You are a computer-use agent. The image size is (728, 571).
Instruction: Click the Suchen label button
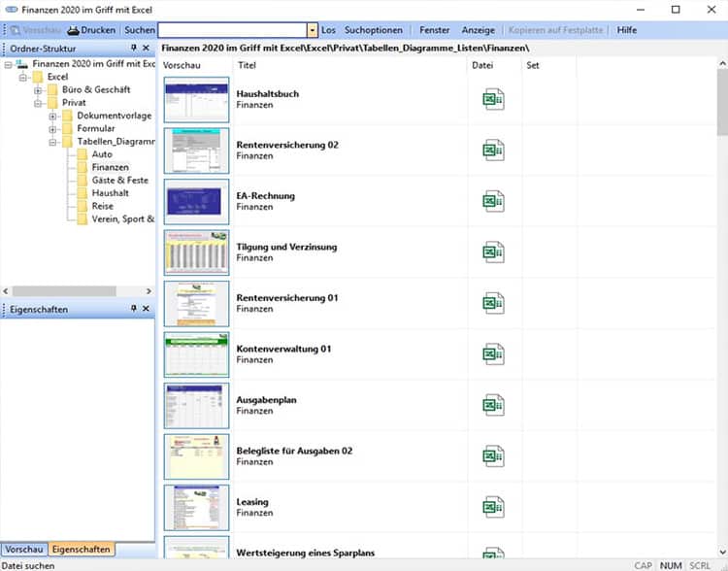139,30
